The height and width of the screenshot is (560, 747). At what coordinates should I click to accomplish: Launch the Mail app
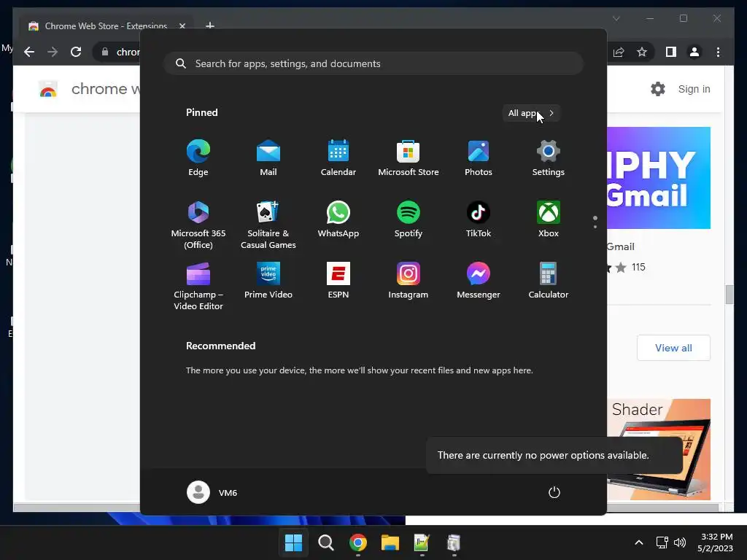268,157
